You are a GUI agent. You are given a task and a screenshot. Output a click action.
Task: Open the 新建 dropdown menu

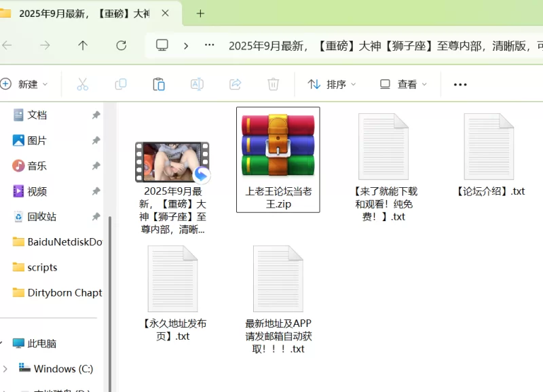pyautogui.click(x=24, y=84)
